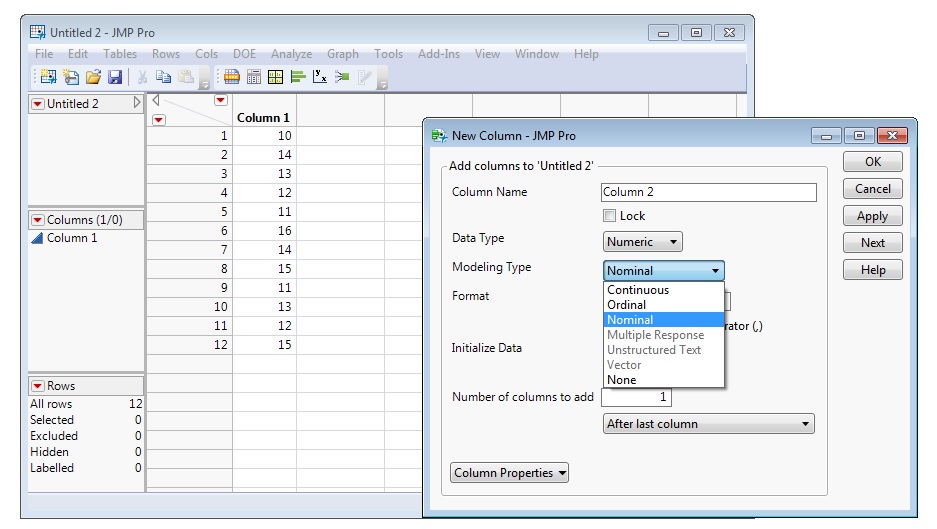937x529 pixels.
Task: Open the row header red triangle menu
Action: (158, 120)
